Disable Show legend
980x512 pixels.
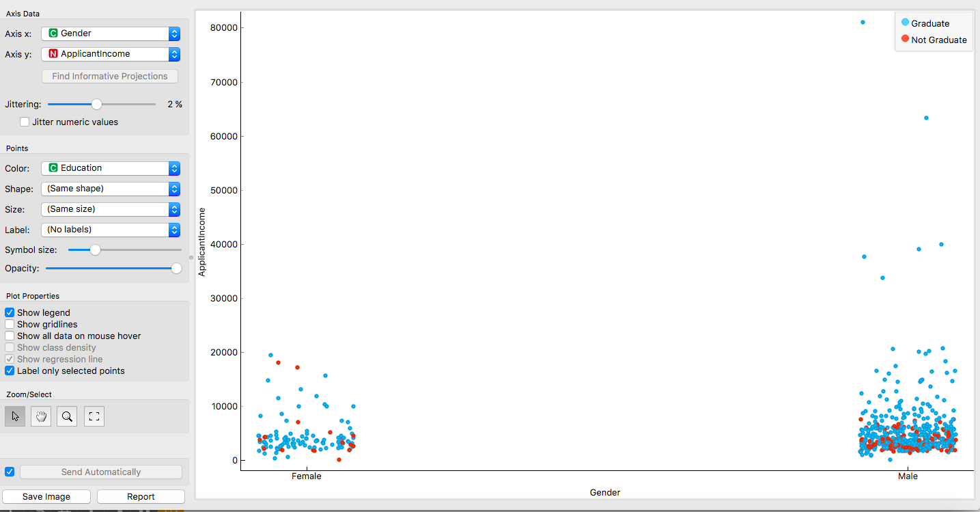tap(9, 312)
